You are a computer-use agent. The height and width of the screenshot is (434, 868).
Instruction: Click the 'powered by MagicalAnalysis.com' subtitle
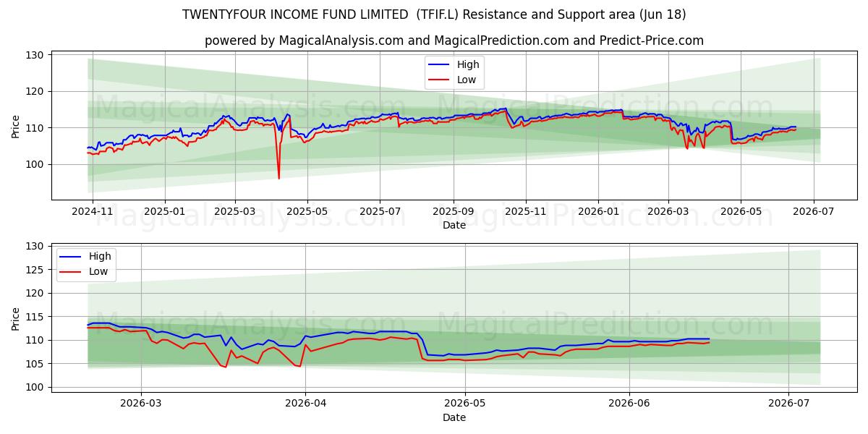click(454, 41)
